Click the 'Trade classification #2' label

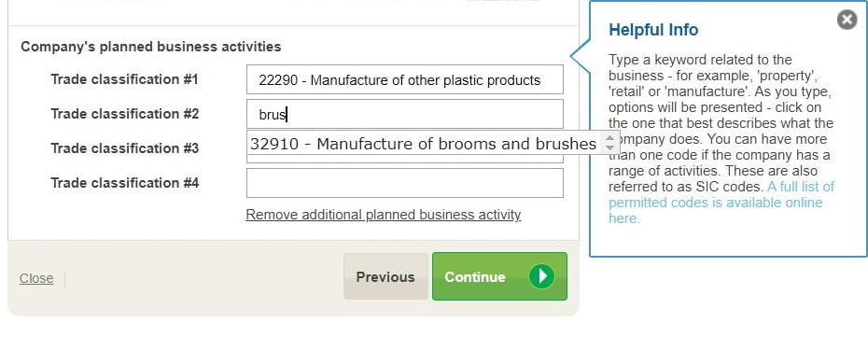[124, 114]
